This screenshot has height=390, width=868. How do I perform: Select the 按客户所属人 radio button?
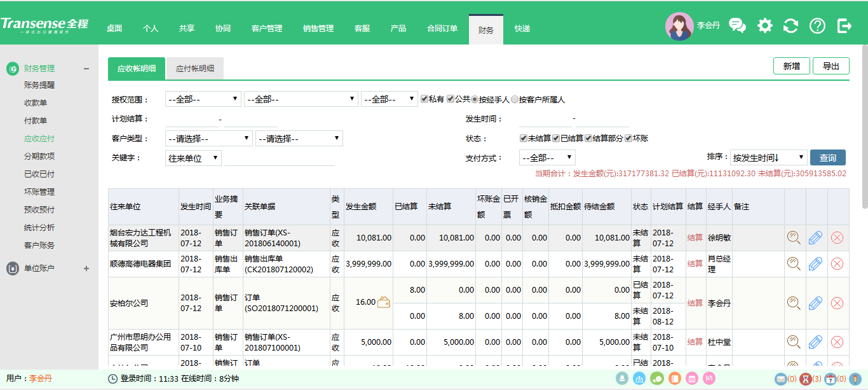(x=515, y=99)
